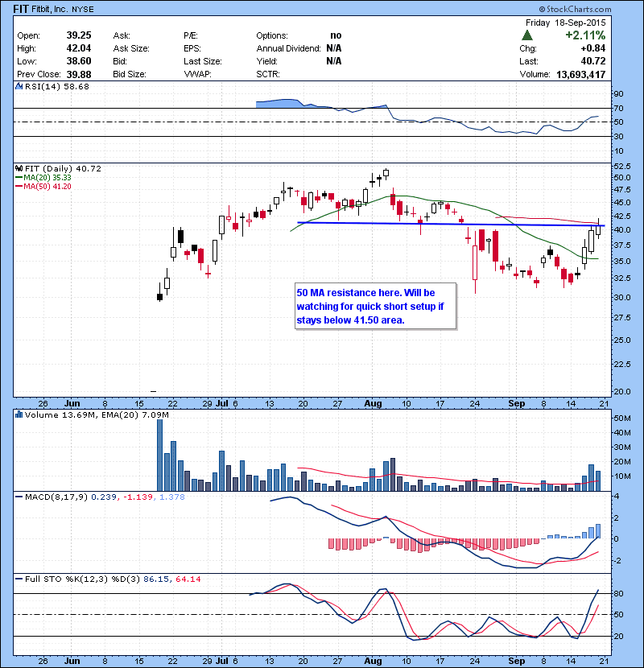The width and height of the screenshot is (644, 668).
Task: Click the Last Size label
Action: pyautogui.click(x=203, y=61)
